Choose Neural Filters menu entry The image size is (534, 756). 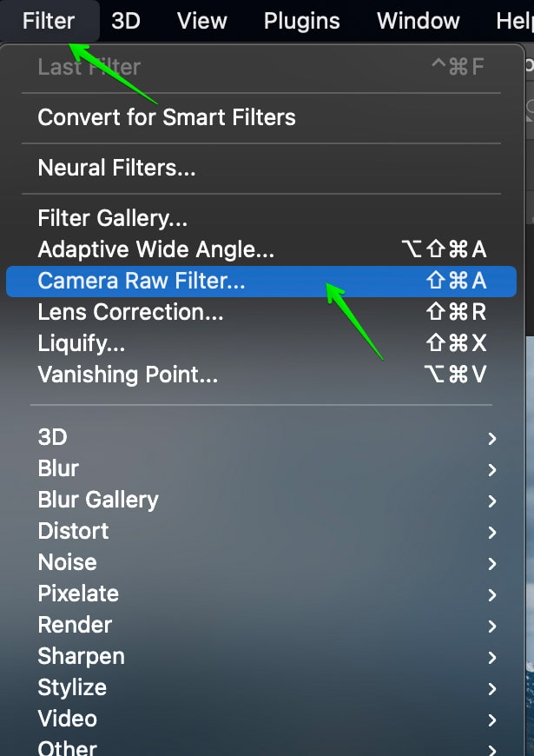(261, 168)
